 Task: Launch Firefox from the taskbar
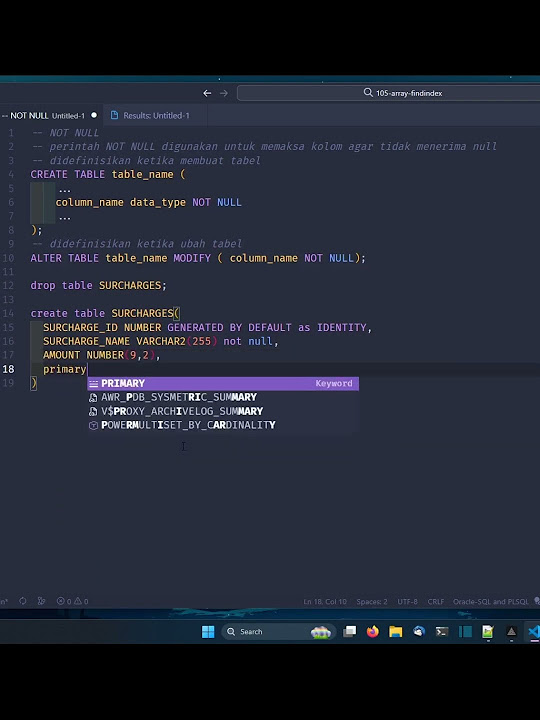(x=372, y=632)
